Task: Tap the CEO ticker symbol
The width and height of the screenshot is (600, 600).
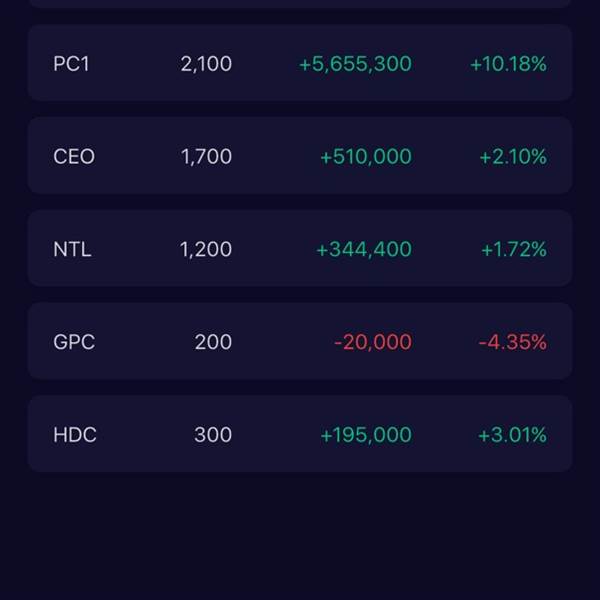Action: (74, 157)
